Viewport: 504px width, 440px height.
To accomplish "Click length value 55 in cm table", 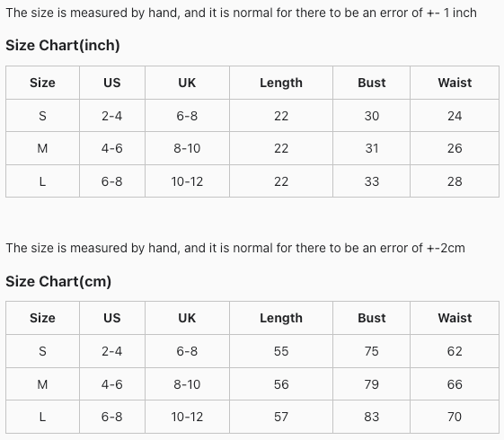I will click(281, 351).
